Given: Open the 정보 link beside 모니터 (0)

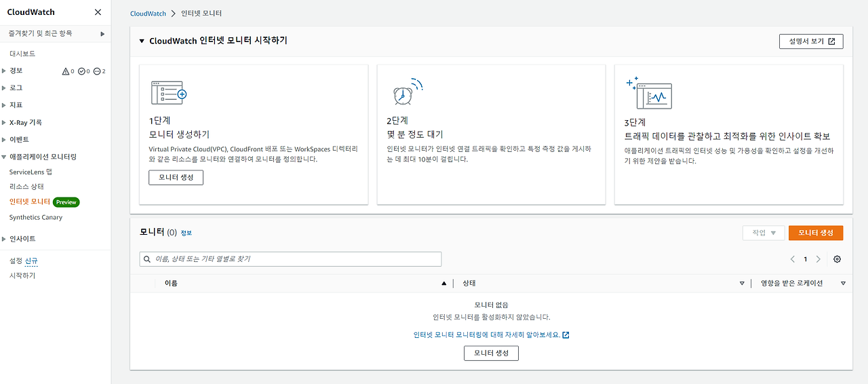Looking at the screenshot, I should pos(186,233).
